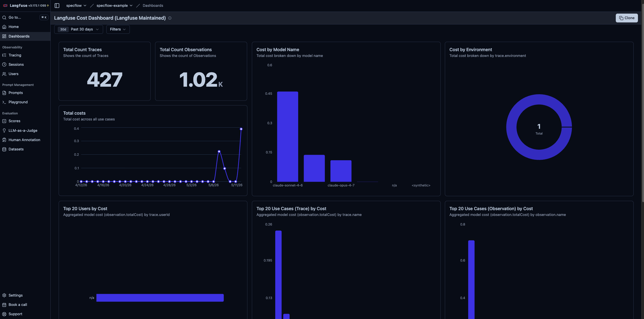This screenshot has width=644, height=319.
Task: Open Settings in the sidebar
Action: 25,295
